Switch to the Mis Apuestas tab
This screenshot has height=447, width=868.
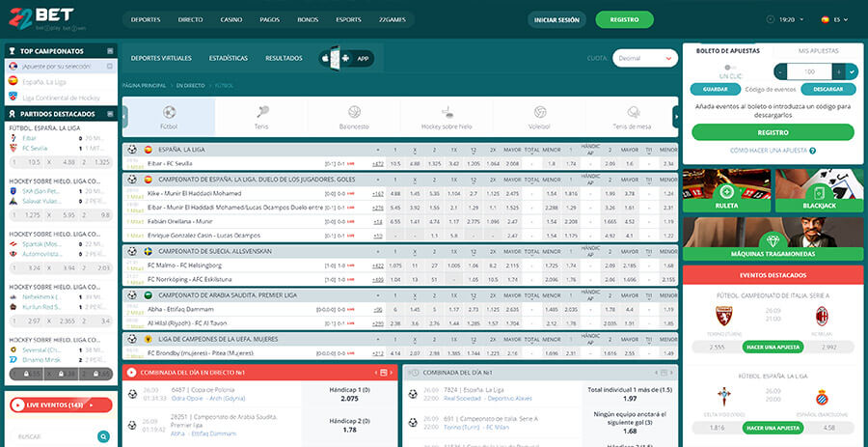click(x=818, y=51)
